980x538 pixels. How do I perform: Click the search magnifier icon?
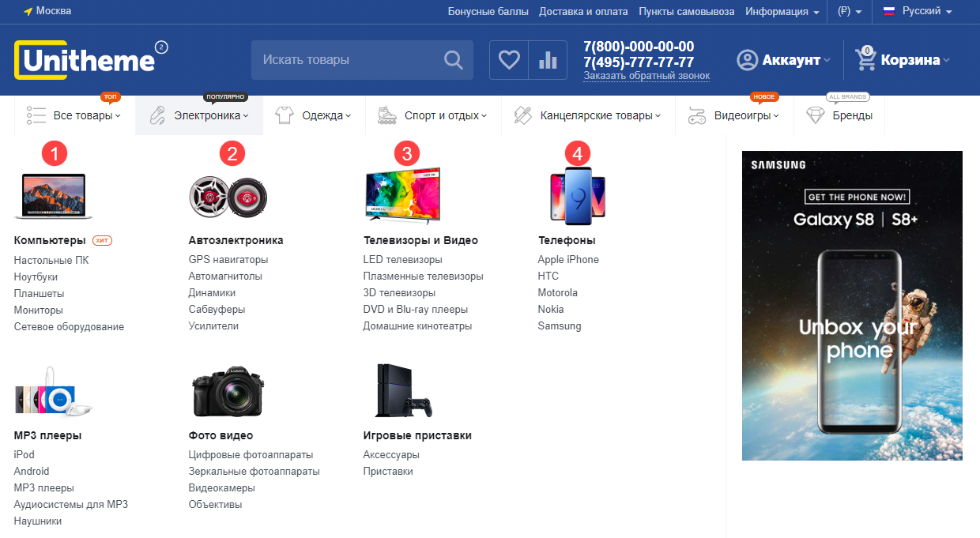pos(453,60)
